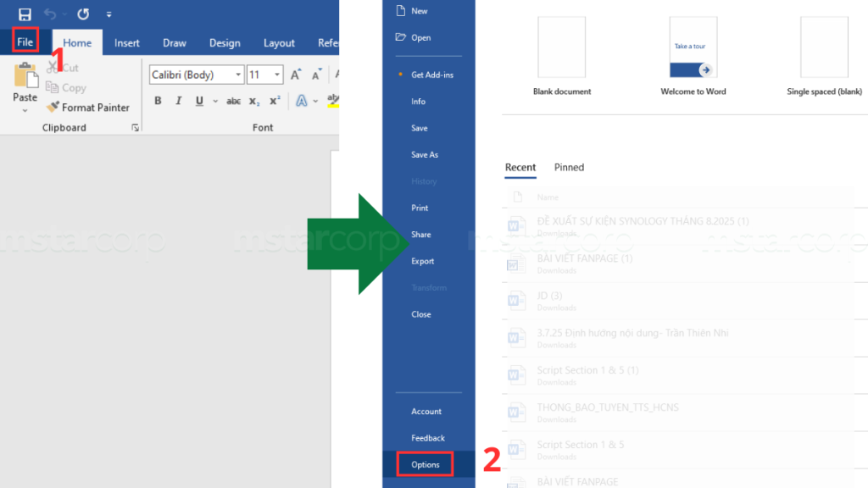The image size is (868, 488).
Task: Click the Redo icon on Quick Access Toolbar
Action: (x=82, y=14)
